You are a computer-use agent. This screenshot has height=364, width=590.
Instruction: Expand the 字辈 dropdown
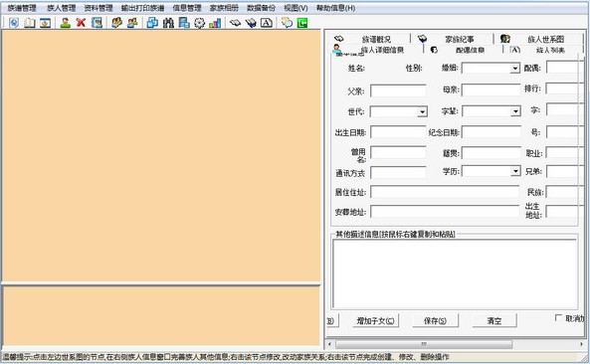(515, 111)
